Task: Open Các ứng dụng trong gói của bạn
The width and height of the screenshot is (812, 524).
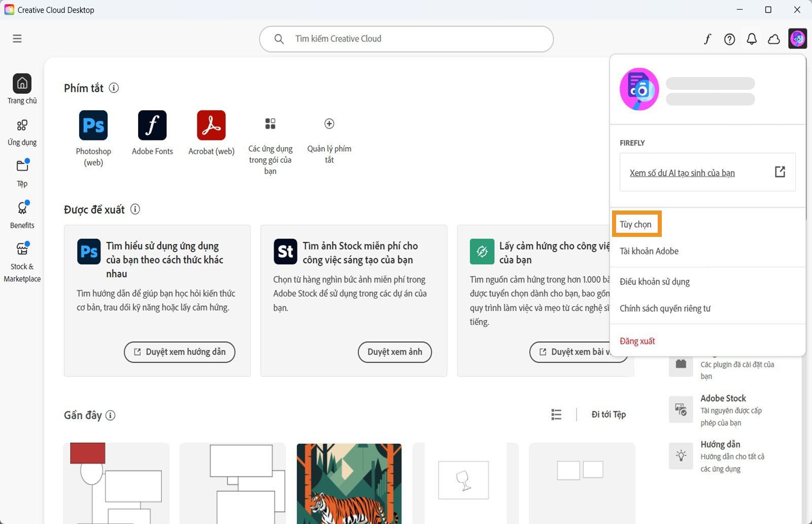Action: tap(270, 124)
